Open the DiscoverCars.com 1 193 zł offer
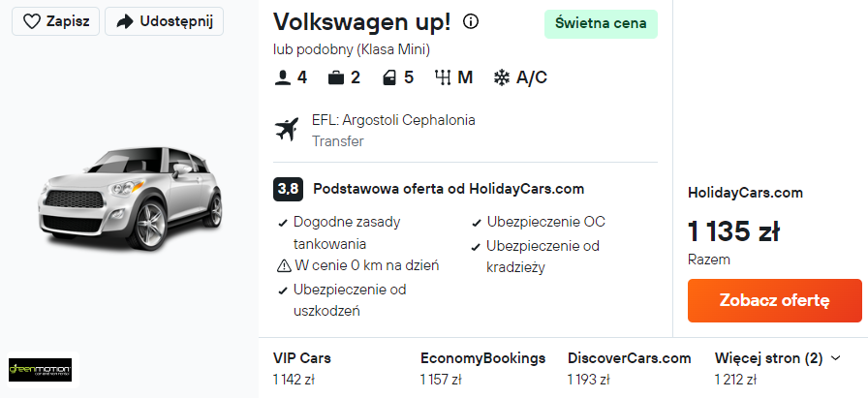Viewport: 868px width, 398px height. click(629, 367)
